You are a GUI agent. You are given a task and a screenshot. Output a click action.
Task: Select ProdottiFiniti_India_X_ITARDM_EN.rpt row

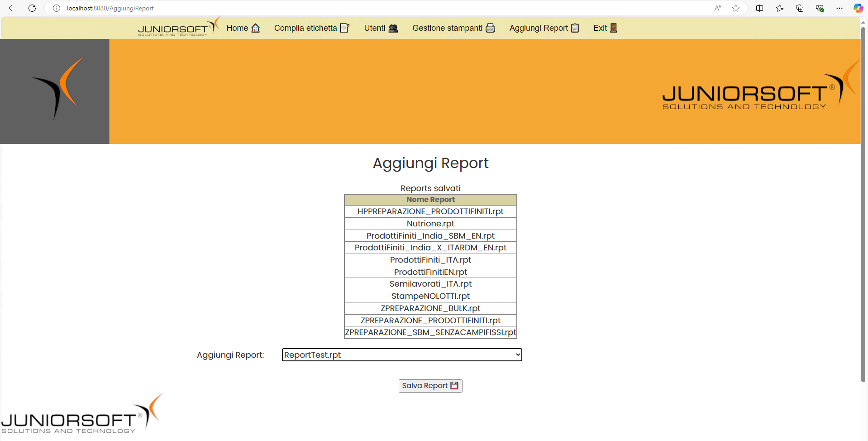click(430, 248)
